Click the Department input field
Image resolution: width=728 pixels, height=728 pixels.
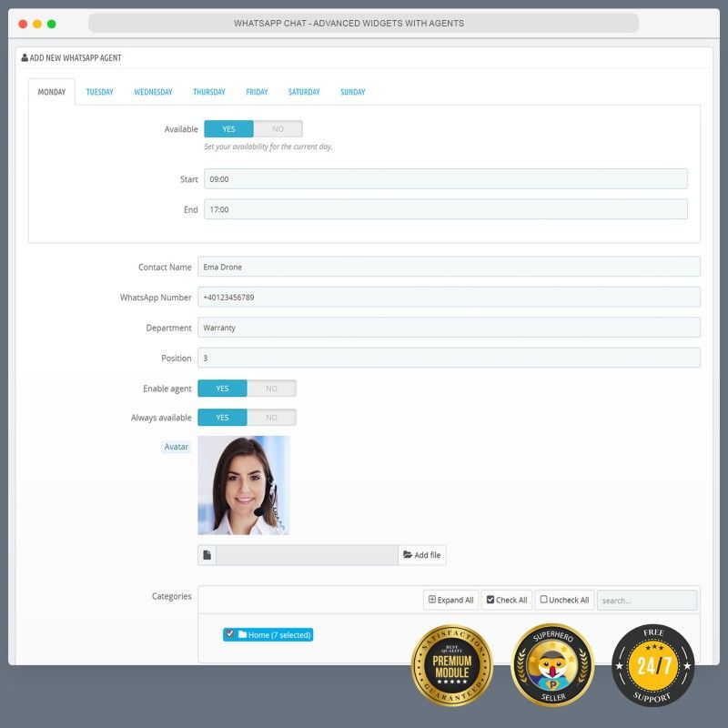coord(449,328)
